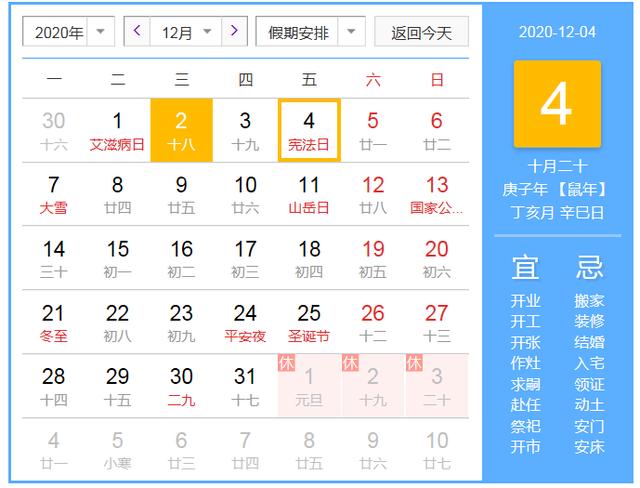The width and height of the screenshot is (640, 488).
Task: Pick December 11 山岳日
Action: [x=309, y=194]
